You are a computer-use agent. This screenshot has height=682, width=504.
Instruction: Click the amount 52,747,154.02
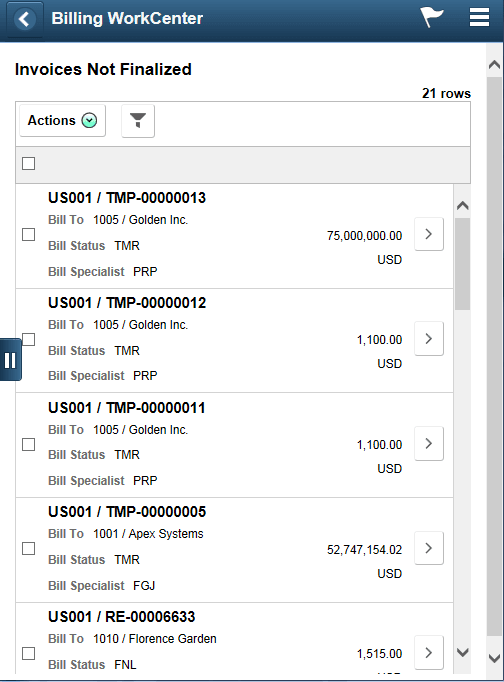click(x=364, y=550)
